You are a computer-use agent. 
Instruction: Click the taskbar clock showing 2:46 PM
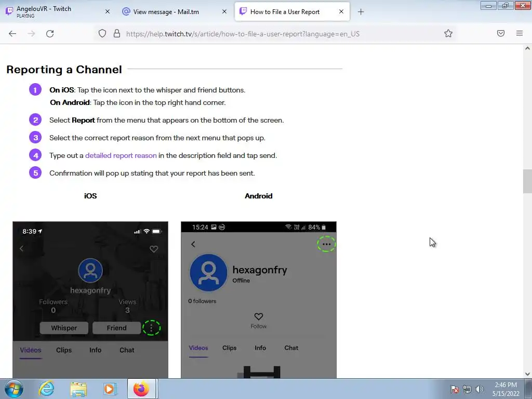pyautogui.click(x=506, y=389)
